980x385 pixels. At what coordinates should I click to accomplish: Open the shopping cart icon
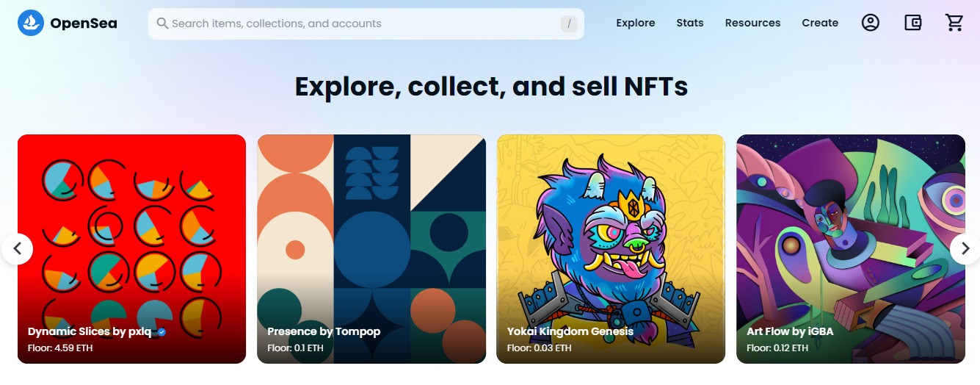pos(954,23)
